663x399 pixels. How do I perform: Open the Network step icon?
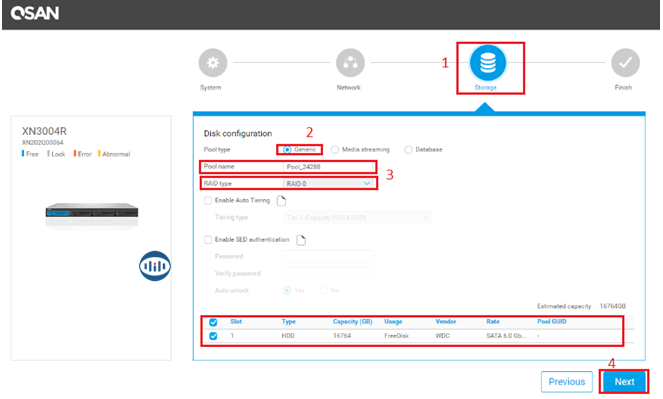point(350,63)
